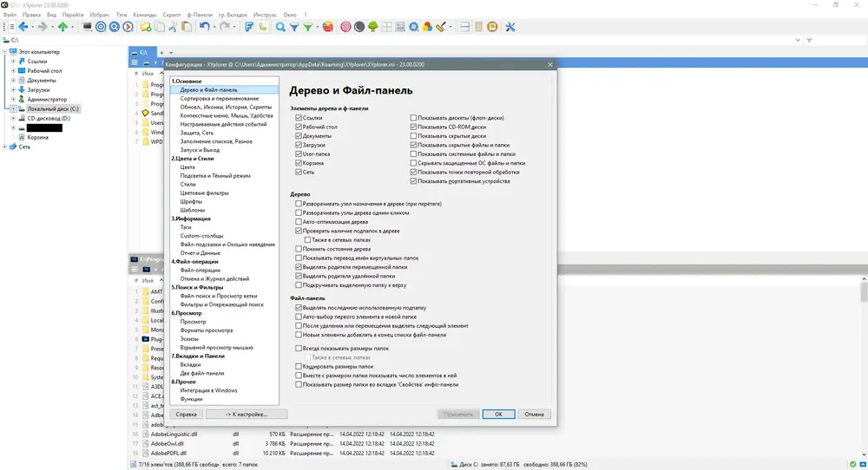Collapse the Этот компьютер tree node
Viewport: 868px width, 470px height.
(5, 52)
